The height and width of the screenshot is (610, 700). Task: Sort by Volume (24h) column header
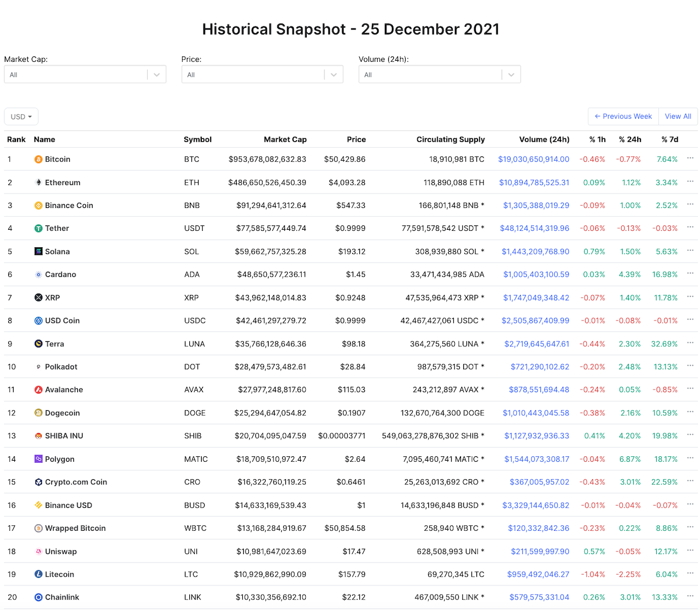(544, 140)
